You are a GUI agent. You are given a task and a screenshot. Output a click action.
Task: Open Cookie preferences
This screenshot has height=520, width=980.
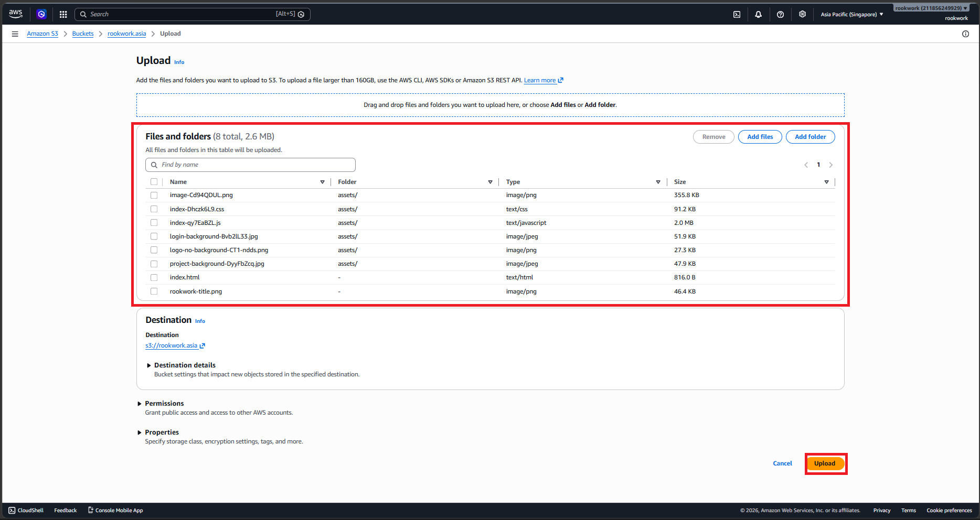coord(949,510)
